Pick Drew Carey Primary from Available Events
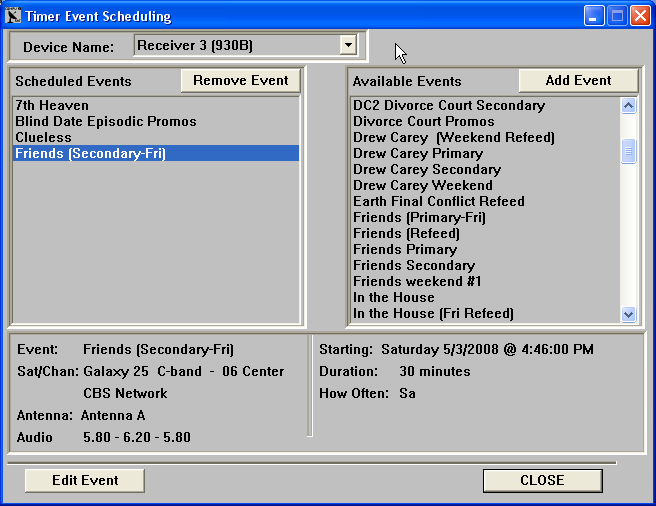Image resolution: width=656 pixels, height=506 pixels. [x=417, y=153]
